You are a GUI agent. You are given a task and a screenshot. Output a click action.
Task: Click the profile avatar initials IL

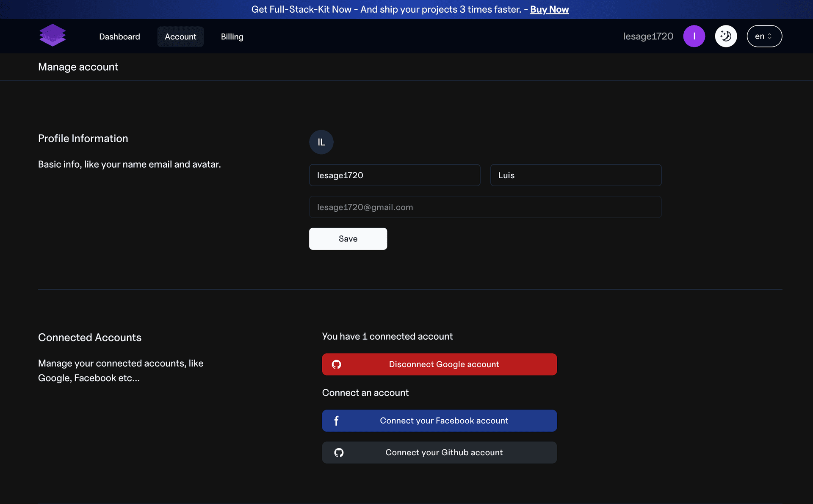point(321,142)
